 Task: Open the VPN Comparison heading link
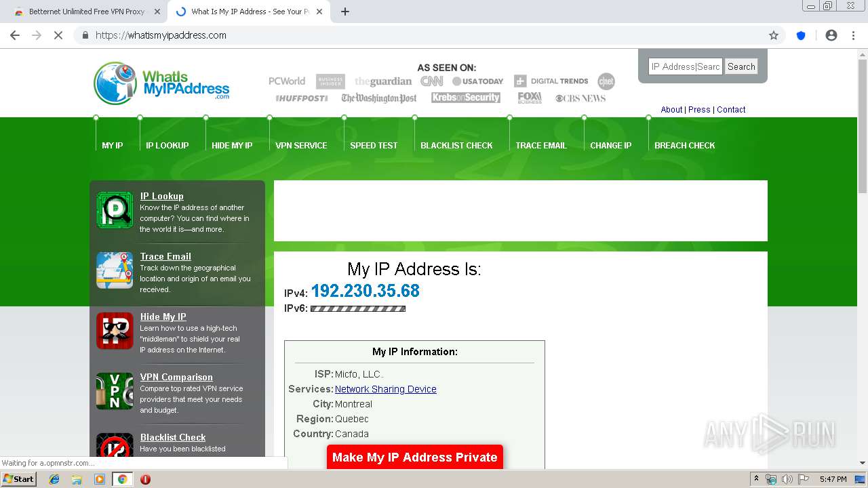coord(176,377)
